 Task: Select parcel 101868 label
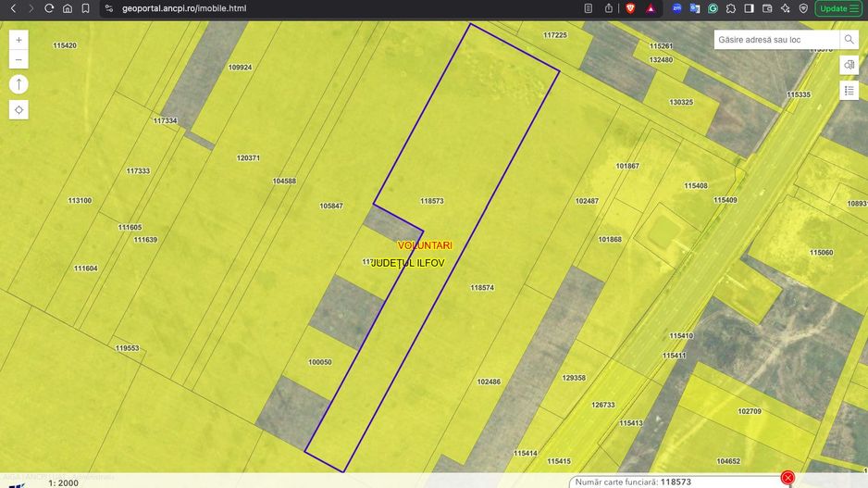[610, 239]
